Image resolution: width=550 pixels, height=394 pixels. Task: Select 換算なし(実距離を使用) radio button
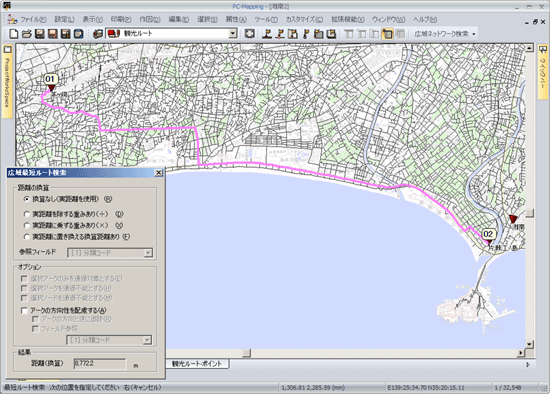coord(26,199)
